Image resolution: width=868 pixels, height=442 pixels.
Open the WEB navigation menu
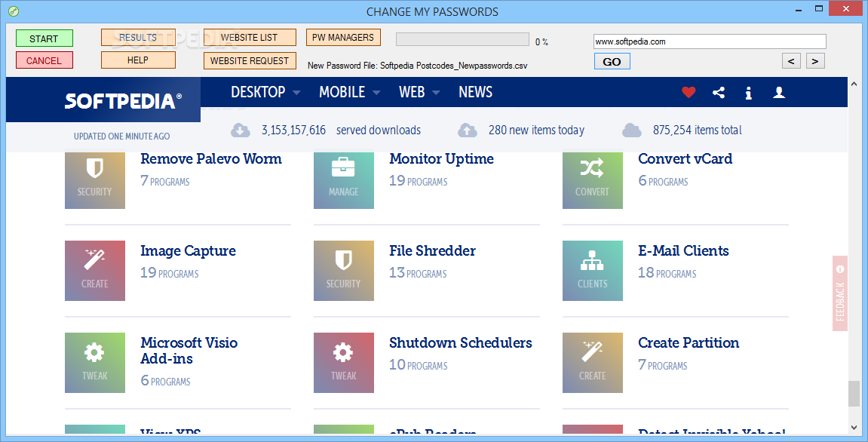[412, 92]
